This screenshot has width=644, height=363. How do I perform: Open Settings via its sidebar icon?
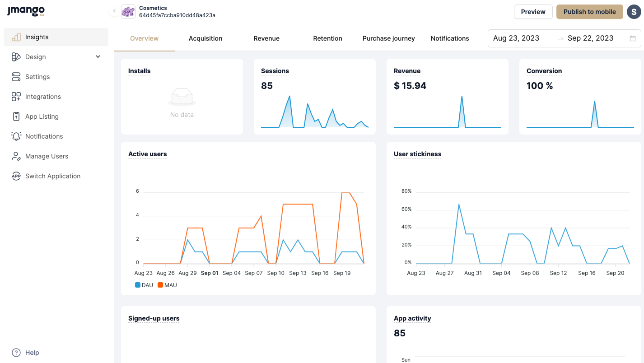point(16,77)
